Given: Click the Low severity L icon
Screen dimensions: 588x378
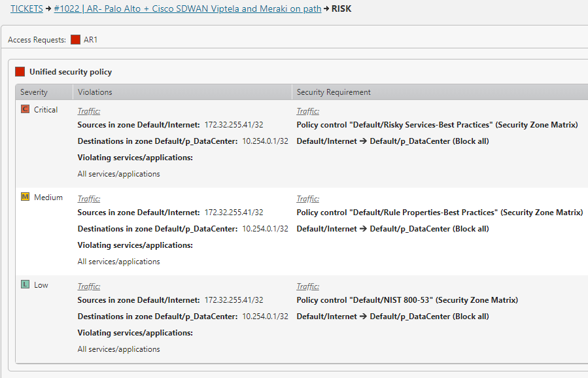Looking at the screenshot, I should (x=26, y=284).
